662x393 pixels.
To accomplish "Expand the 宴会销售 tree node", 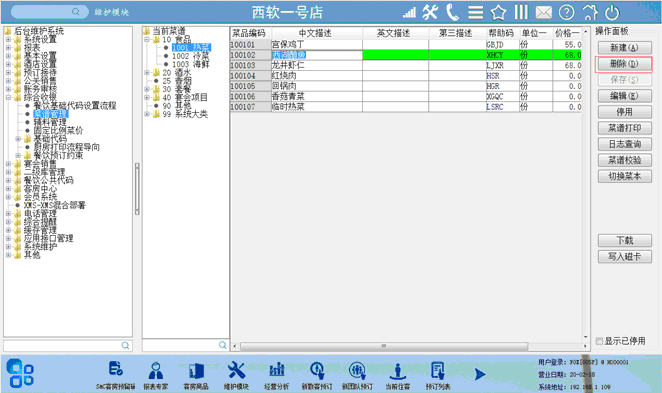I will click(x=8, y=164).
